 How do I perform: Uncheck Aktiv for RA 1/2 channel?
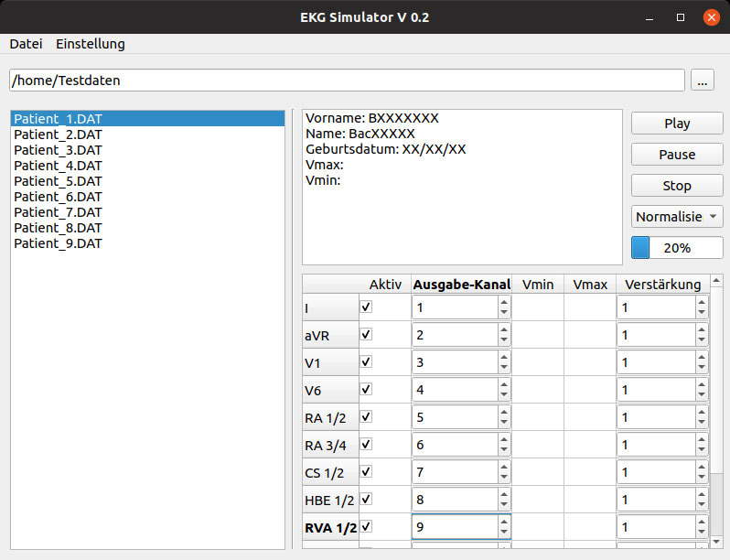(x=367, y=417)
